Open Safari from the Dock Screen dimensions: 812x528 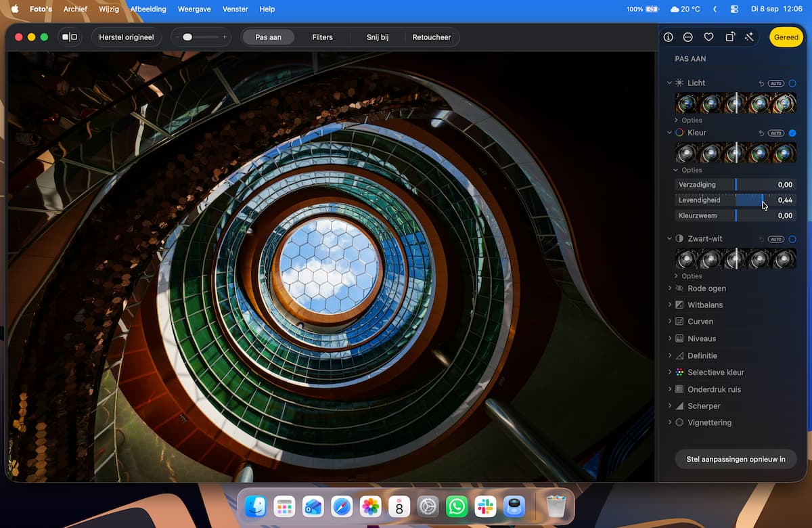click(342, 506)
